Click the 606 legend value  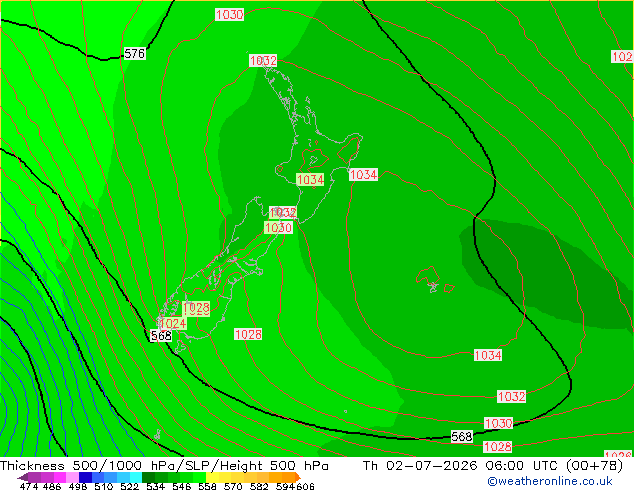305,486
